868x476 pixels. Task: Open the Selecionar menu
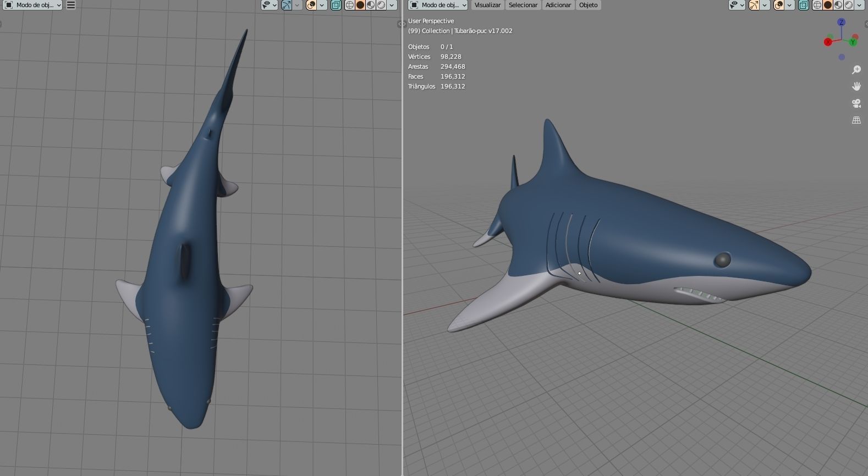coord(523,5)
